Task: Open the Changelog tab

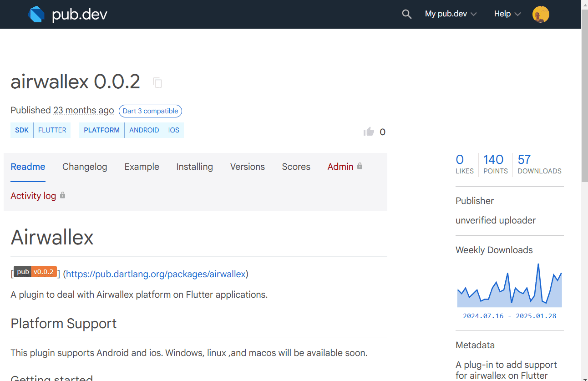Action: pos(85,167)
